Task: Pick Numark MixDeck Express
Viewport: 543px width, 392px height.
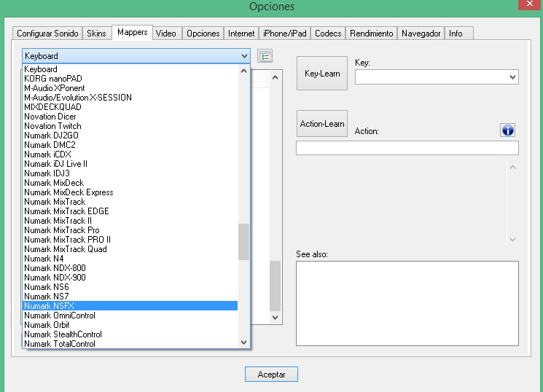Action: 130,192
